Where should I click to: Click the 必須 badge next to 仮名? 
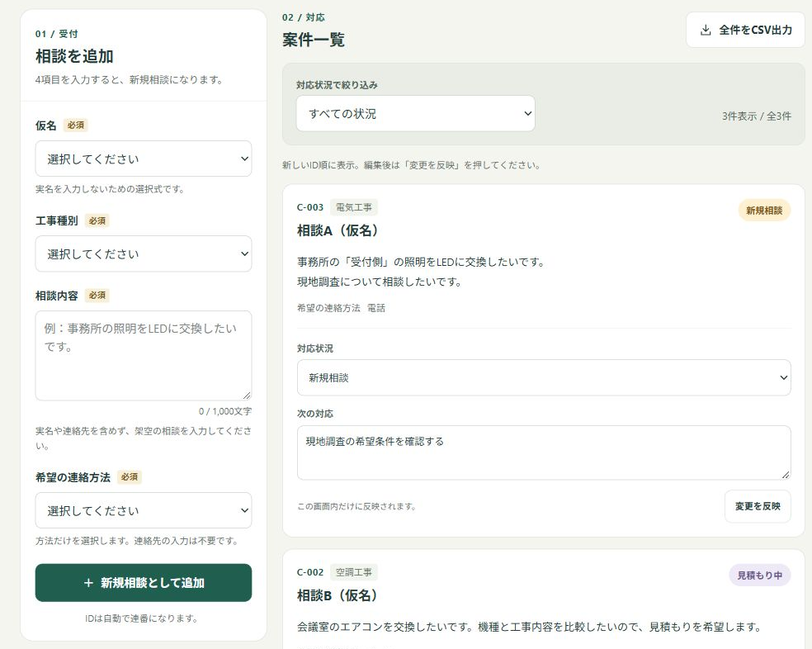click(x=76, y=126)
